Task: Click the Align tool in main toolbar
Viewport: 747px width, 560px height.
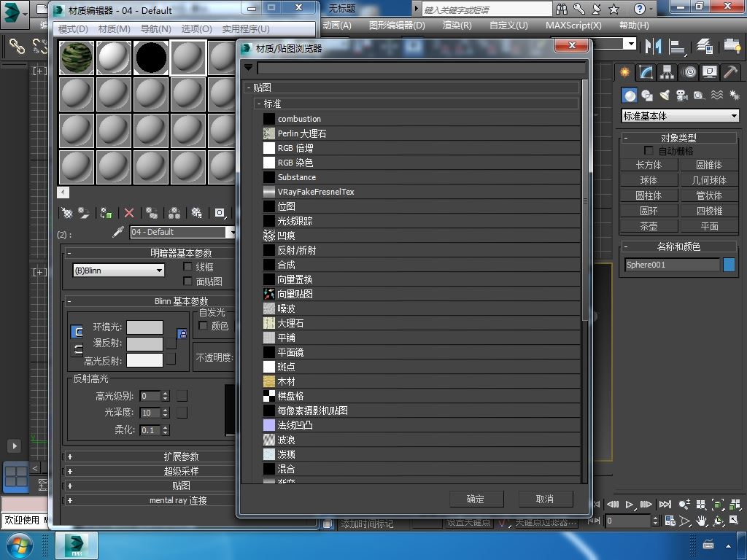Action: pyautogui.click(x=676, y=46)
